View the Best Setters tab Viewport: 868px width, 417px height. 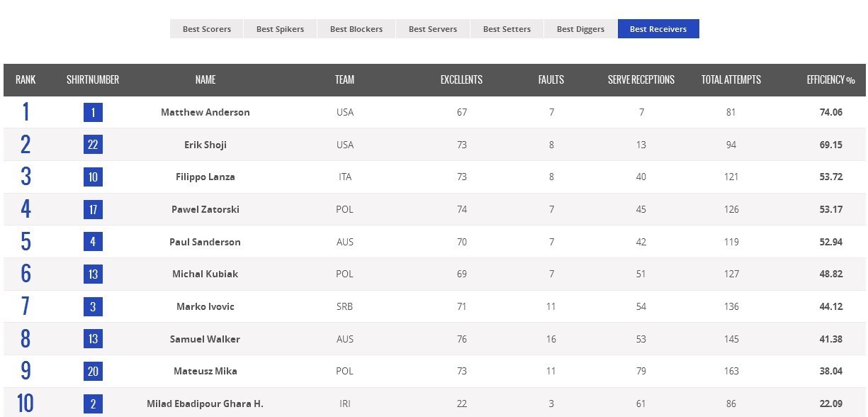click(507, 29)
